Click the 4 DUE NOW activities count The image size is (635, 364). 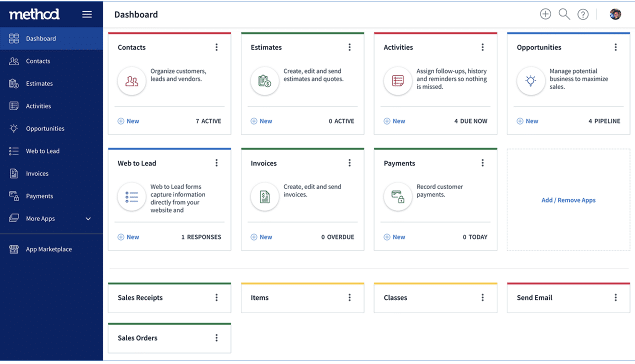click(471, 121)
